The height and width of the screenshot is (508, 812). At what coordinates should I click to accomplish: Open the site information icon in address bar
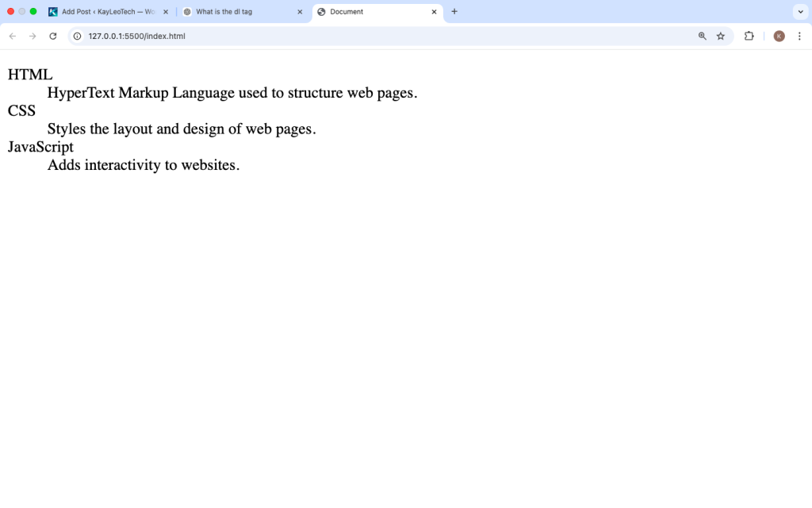[78, 36]
